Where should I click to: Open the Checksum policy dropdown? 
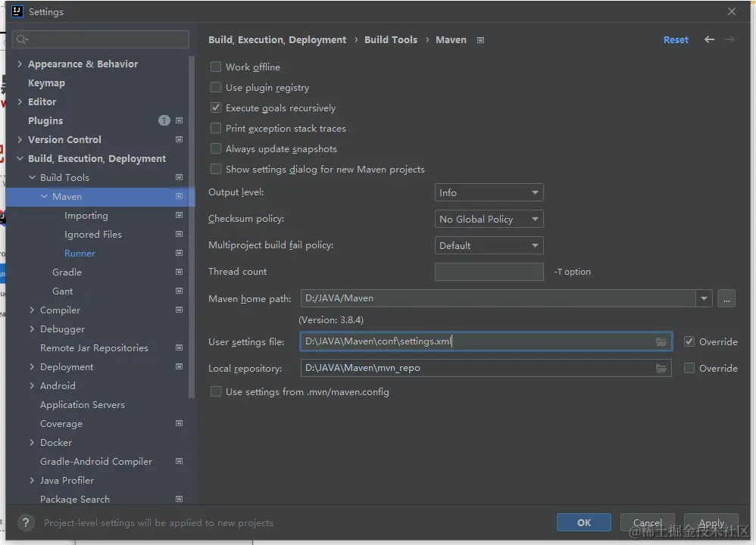tap(489, 219)
